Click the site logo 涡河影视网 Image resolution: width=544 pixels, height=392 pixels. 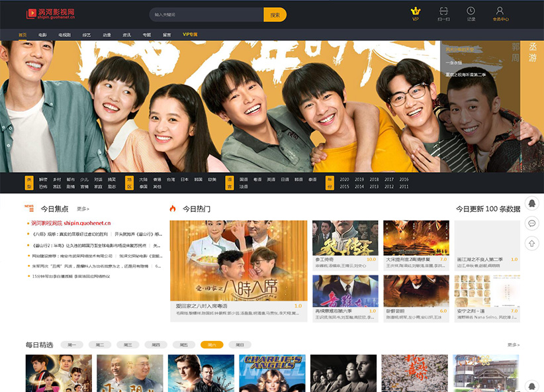coord(50,14)
